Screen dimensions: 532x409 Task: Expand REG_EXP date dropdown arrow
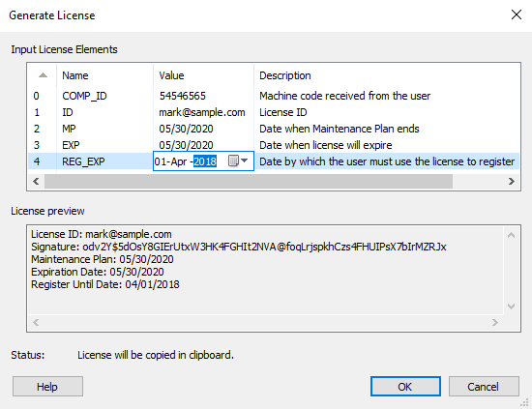pyautogui.click(x=245, y=161)
